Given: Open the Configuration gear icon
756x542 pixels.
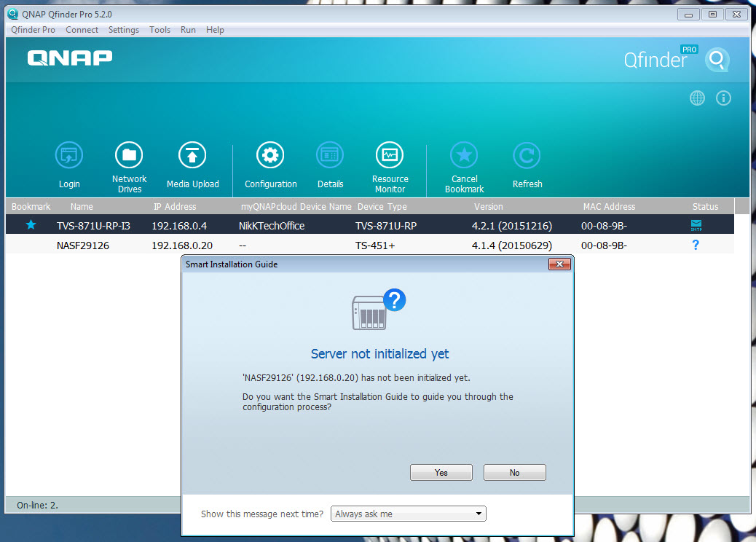Looking at the screenshot, I should (270, 155).
